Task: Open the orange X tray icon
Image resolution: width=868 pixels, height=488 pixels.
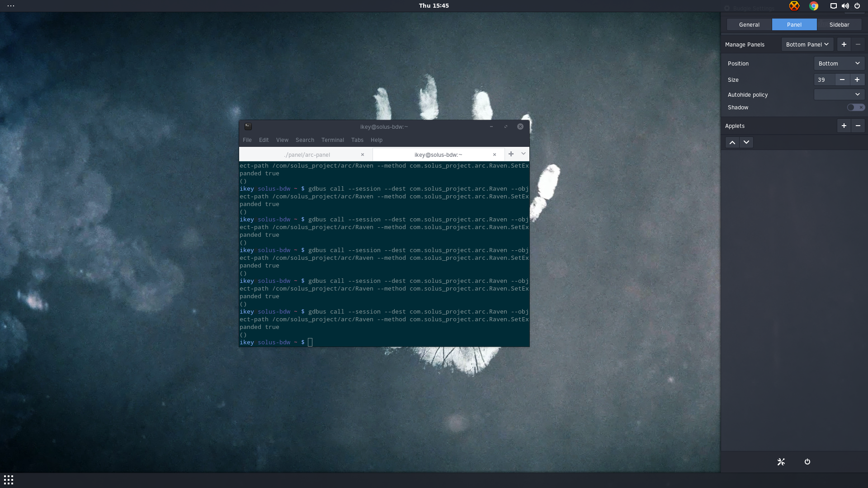Action: [x=794, y=6]
